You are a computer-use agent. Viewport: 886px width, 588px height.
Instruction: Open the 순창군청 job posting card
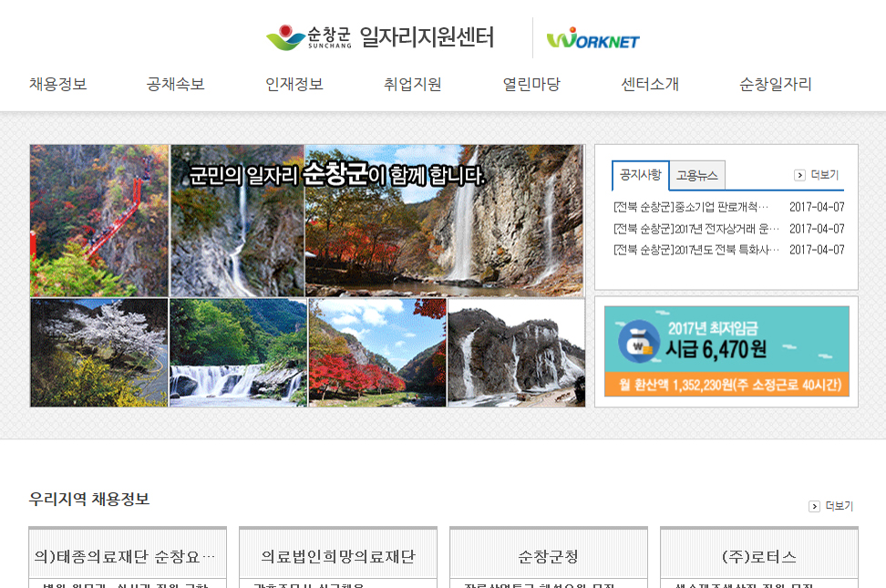(548, 556)
